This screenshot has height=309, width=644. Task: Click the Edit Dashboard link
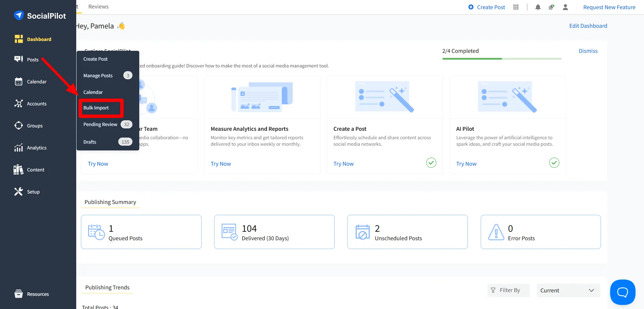(588, 25)
